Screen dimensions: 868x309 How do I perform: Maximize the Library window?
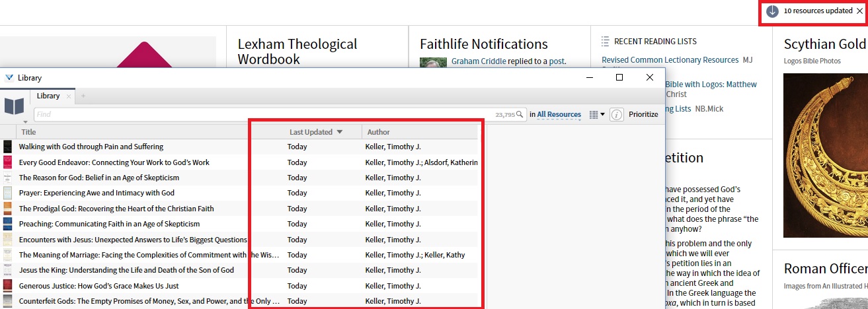coord(619,77)
